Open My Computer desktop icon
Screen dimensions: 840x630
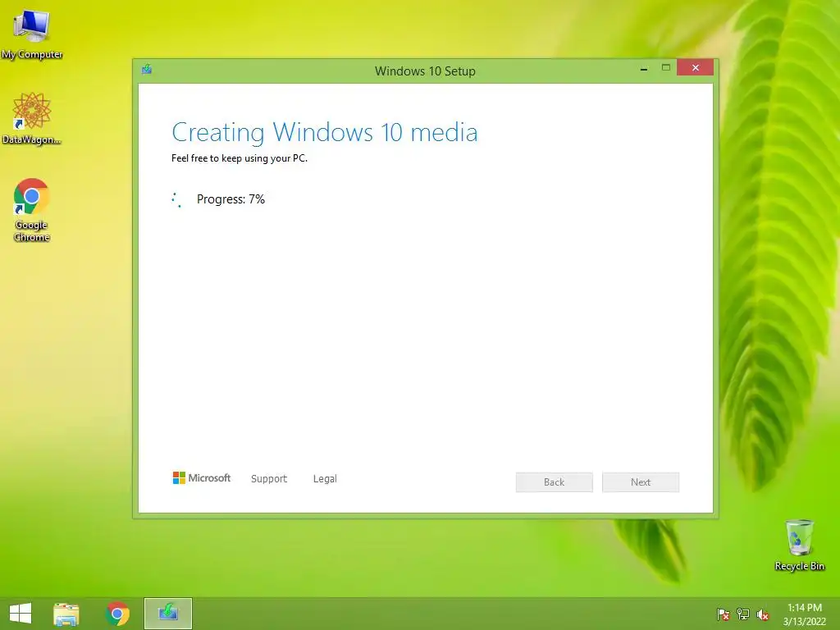32,34
